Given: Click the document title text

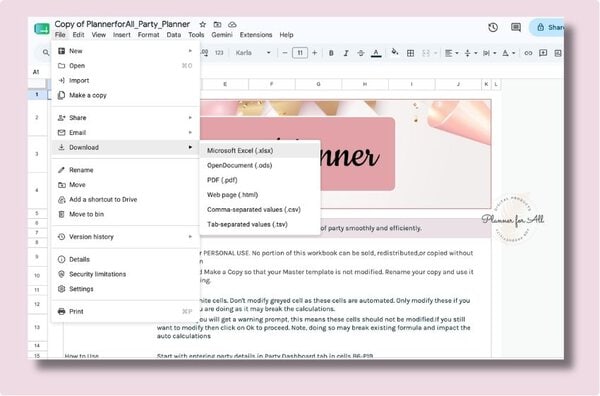Looking at the screenshot, I should (x=122, y=24).
